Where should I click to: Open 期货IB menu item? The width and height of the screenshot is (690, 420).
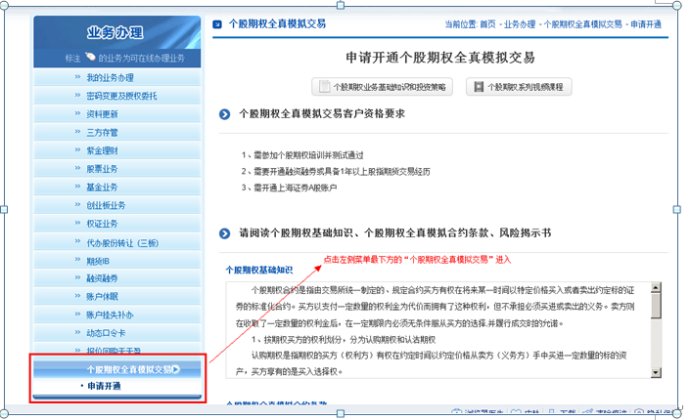click(117, 261)
